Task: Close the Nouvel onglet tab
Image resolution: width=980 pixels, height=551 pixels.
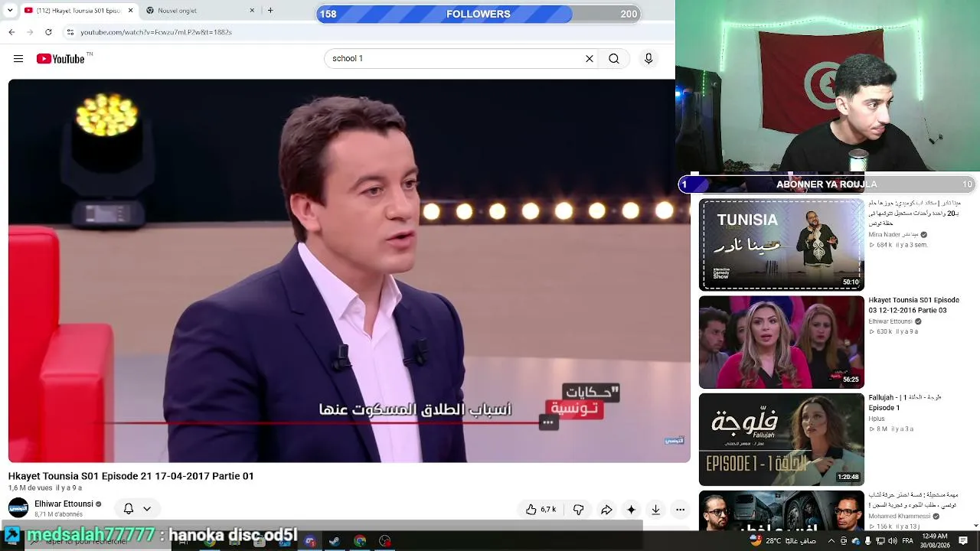Action: click(252, 11)
